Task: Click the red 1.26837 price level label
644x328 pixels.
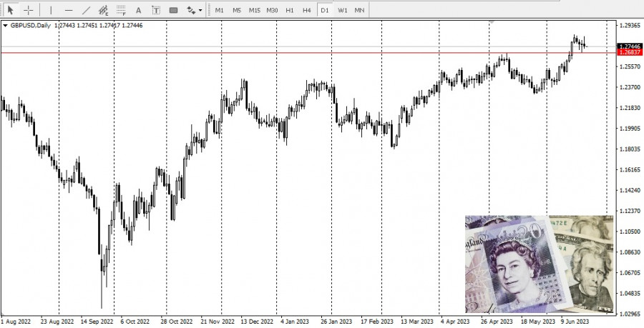Action: point(629,52)
